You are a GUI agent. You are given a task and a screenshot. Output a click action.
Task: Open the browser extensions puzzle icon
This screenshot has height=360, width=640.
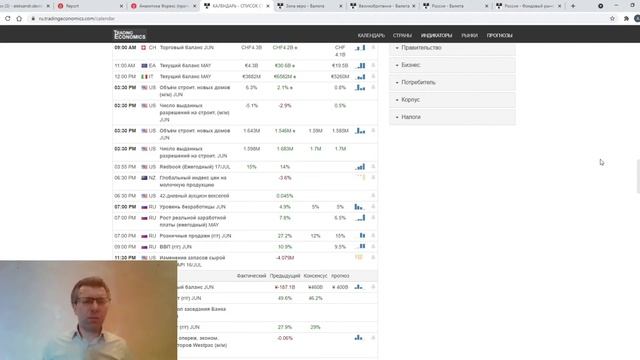click(x=626, y=18)
